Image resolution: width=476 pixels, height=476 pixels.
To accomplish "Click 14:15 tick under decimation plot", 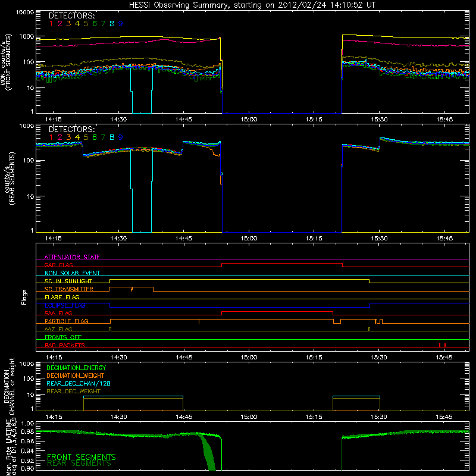I will (54, 417).
